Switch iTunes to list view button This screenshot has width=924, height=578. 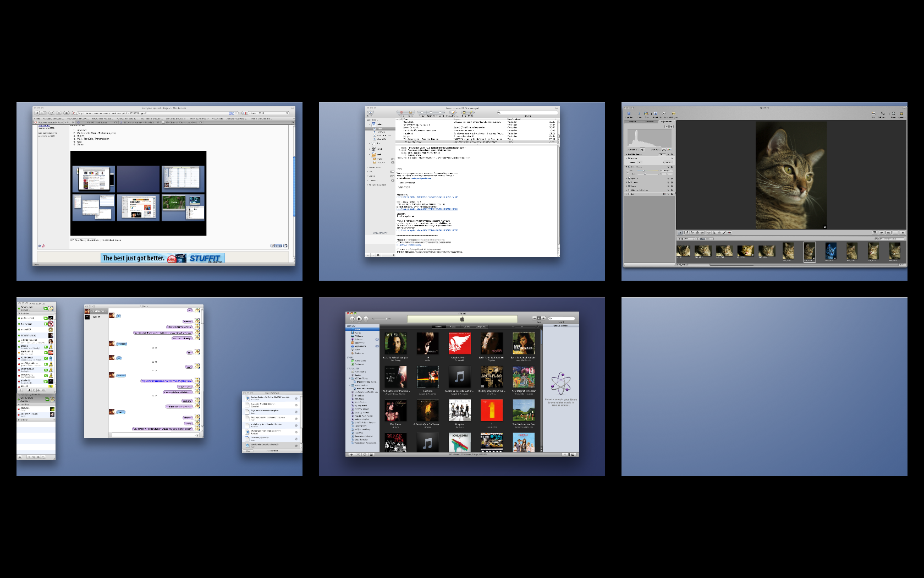tap(535, 318)
